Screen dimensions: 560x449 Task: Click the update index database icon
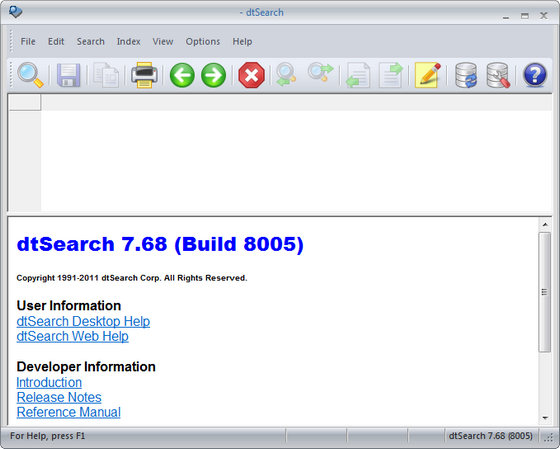(466, 75)
